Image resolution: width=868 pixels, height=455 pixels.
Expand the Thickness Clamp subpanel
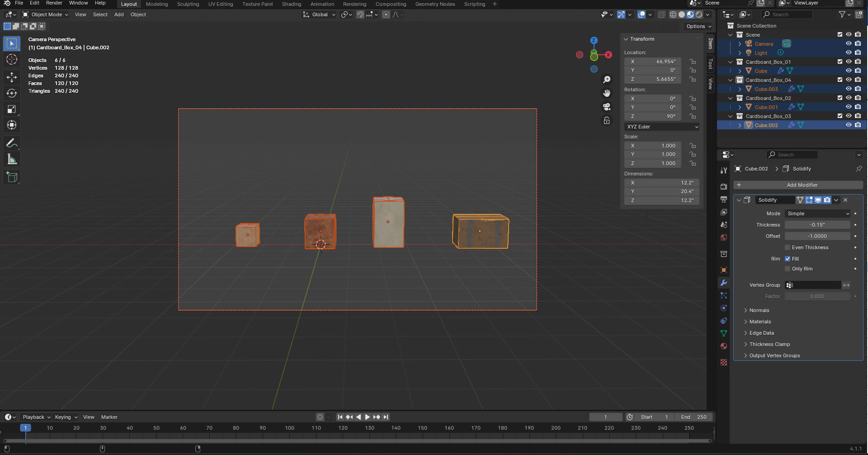tap(769, 344)
